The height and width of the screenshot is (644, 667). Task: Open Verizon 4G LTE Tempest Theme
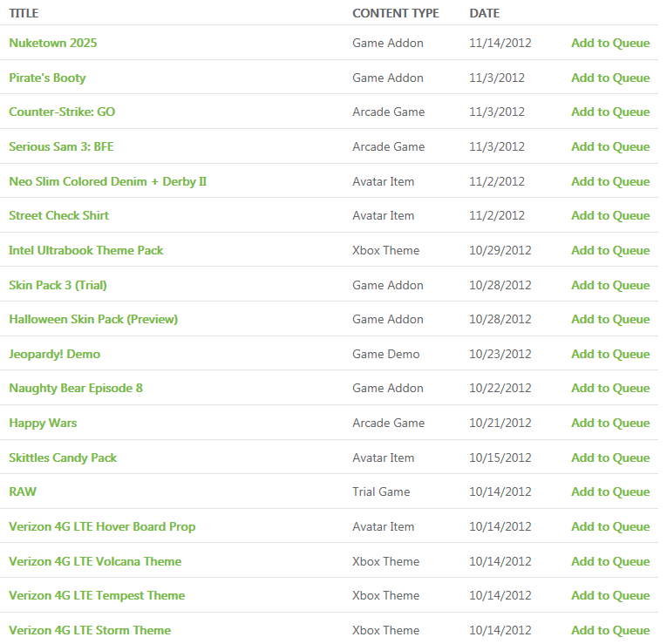click(x=97, y=595)
